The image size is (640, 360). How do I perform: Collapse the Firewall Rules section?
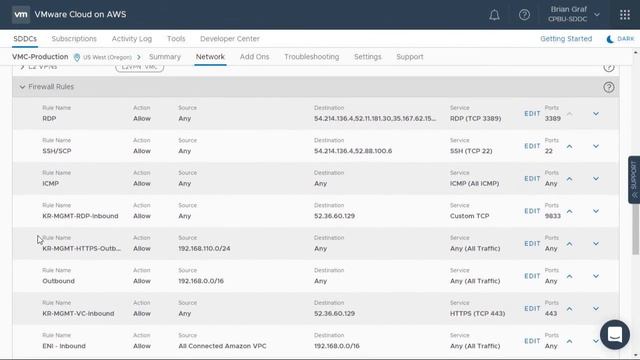tap(22, 87)
